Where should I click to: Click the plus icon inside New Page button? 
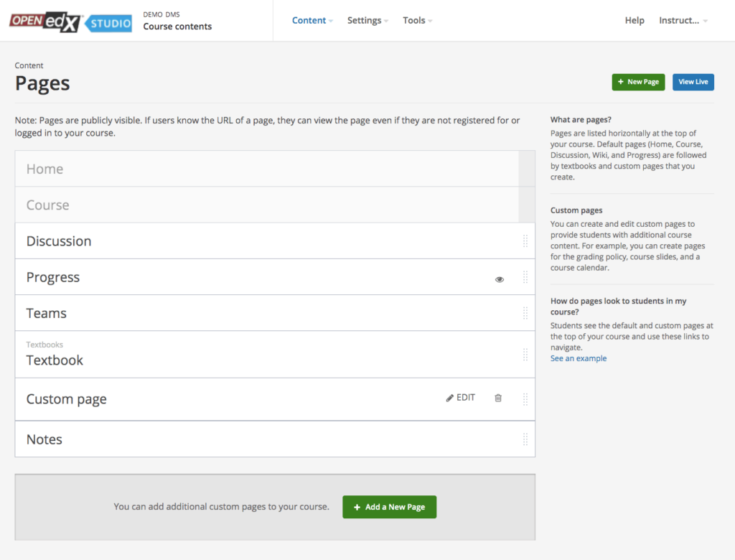click(620, 82)
